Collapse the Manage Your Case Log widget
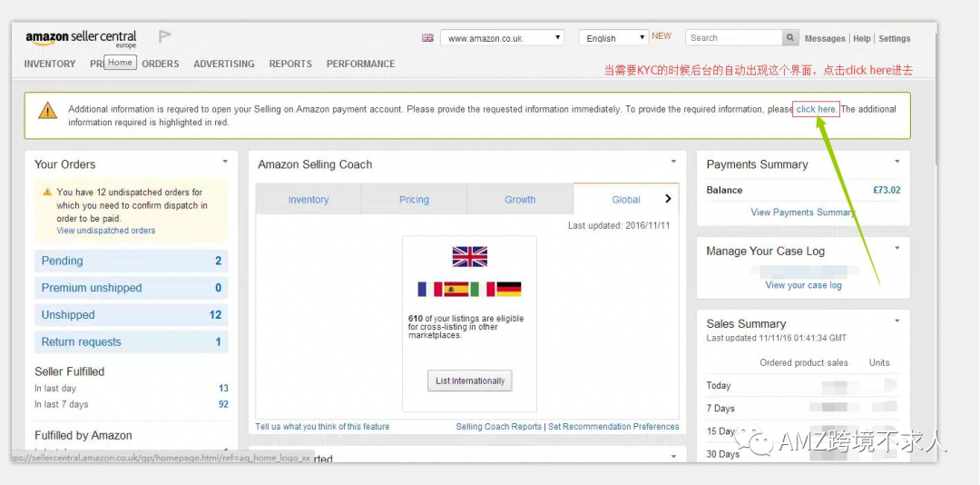This screenshot has height=485, width=980. 897,248
